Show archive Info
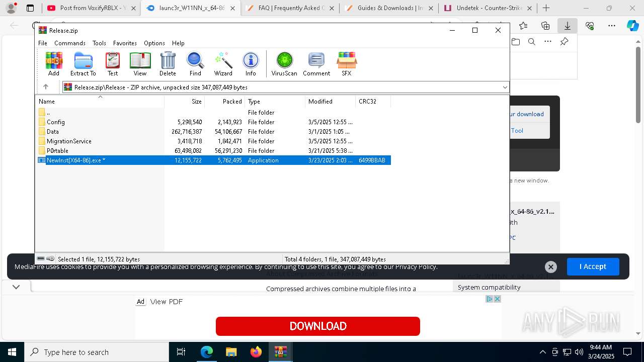 (x=251, y=64)
